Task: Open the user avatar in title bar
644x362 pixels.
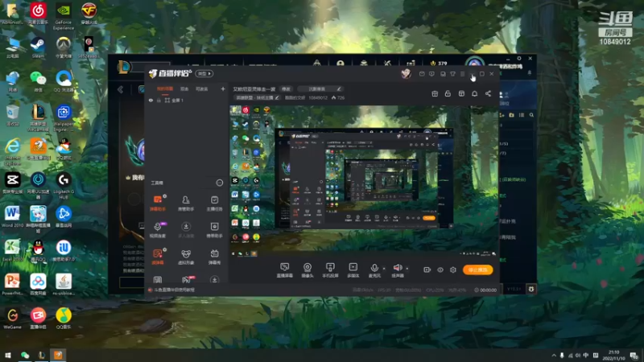Action: [x=407, y=73]
